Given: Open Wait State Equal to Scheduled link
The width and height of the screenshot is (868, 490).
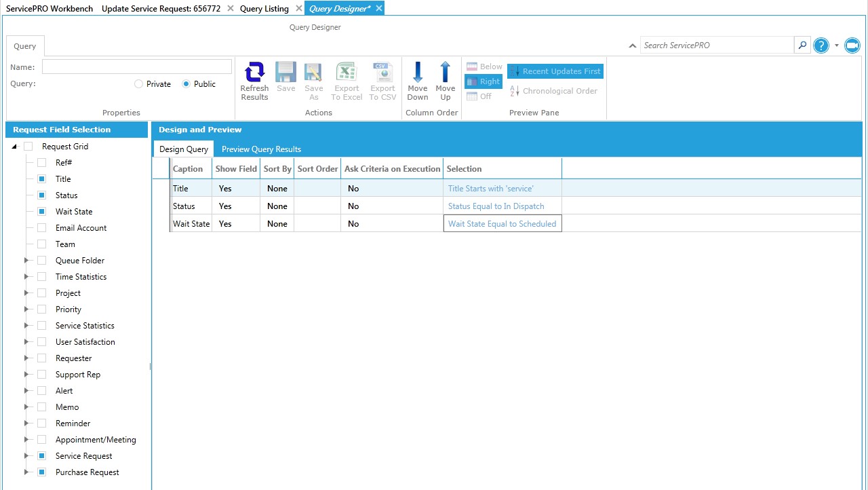Looking at the screenshot, I should click(502, 224).
